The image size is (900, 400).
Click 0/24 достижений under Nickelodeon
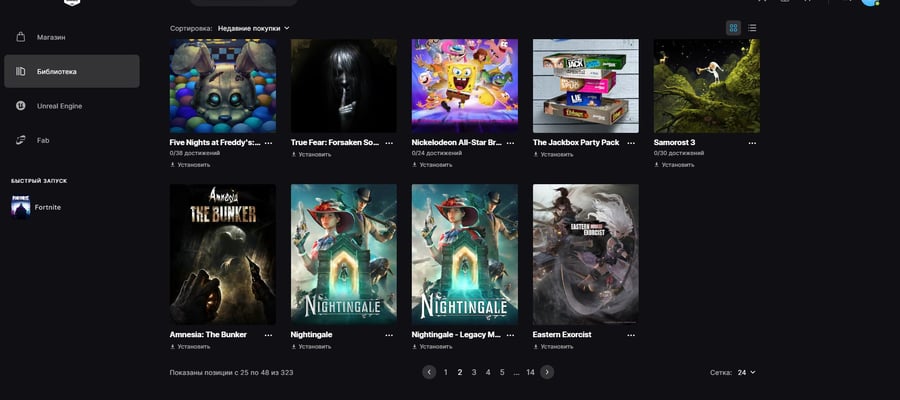[x=437, y=154]
